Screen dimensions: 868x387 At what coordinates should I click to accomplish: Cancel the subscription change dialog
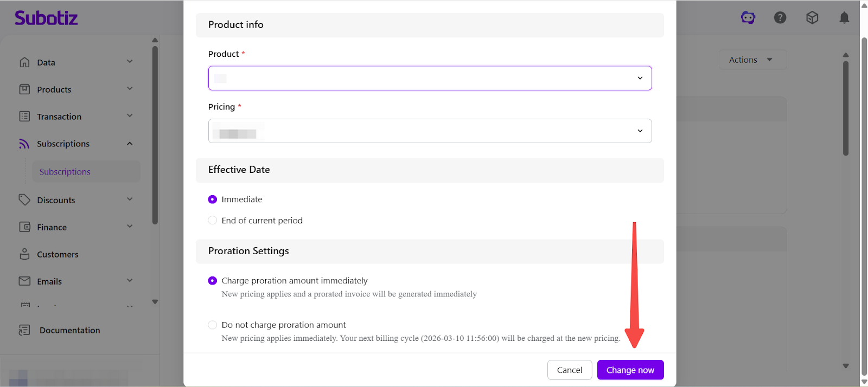(x=569, y=370)
